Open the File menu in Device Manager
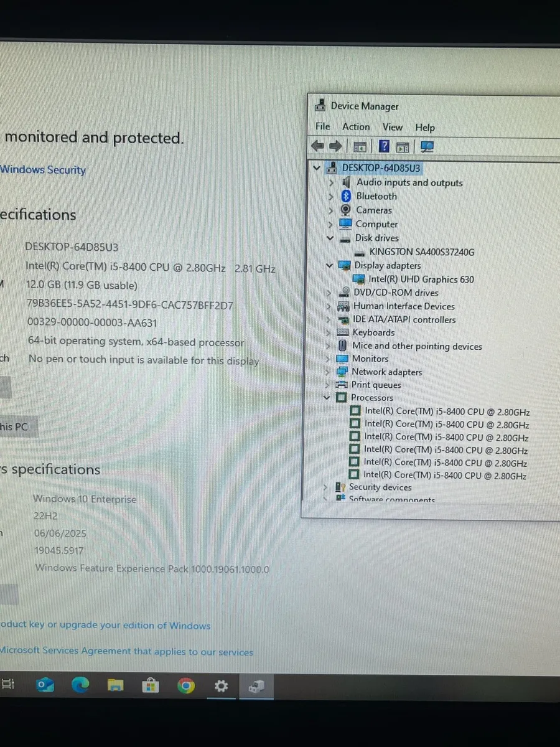The height and width of the screenshot is (747, 560). coord(322,126)
